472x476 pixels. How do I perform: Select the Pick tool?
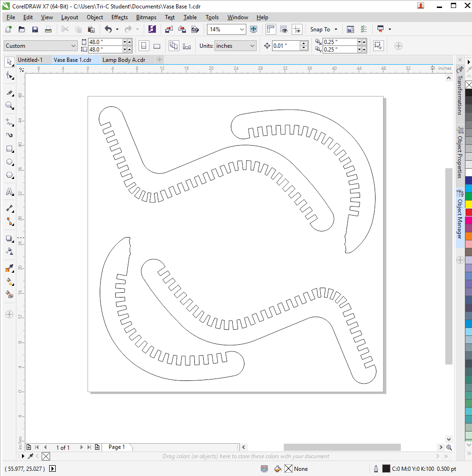coord(9,62)
